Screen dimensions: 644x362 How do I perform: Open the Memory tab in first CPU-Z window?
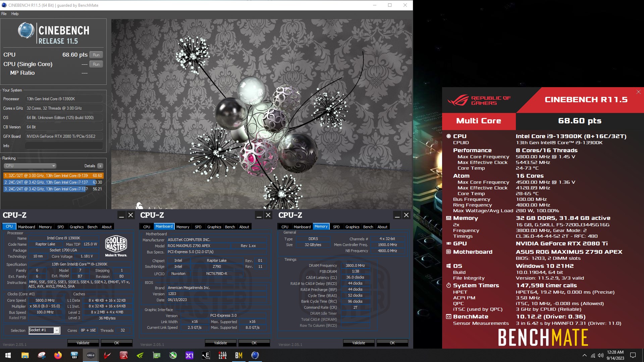45,227
